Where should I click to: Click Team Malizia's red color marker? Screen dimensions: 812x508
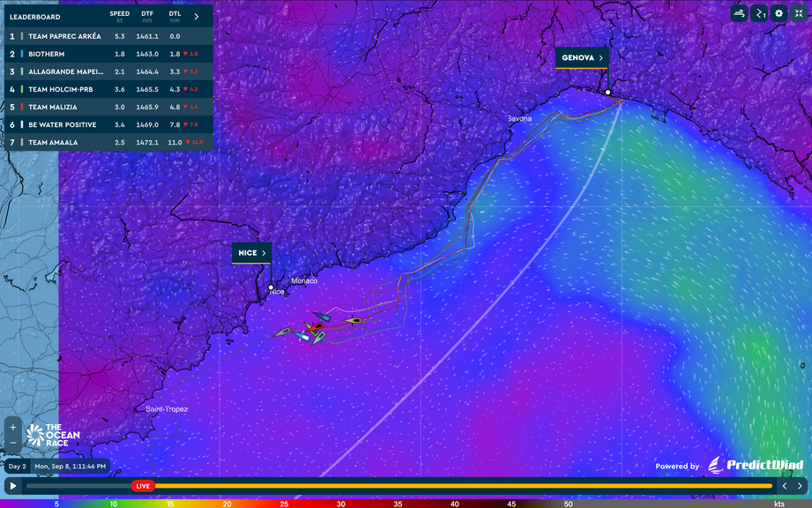[22, 107]
